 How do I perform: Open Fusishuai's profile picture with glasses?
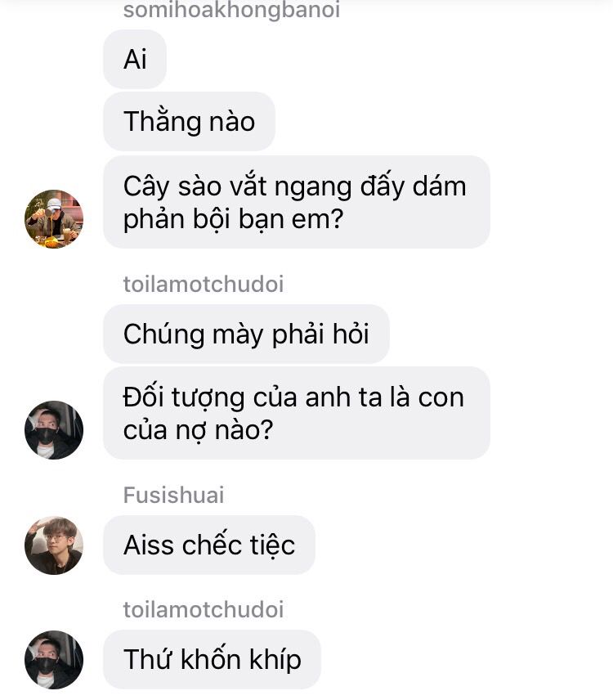(54, 545)
